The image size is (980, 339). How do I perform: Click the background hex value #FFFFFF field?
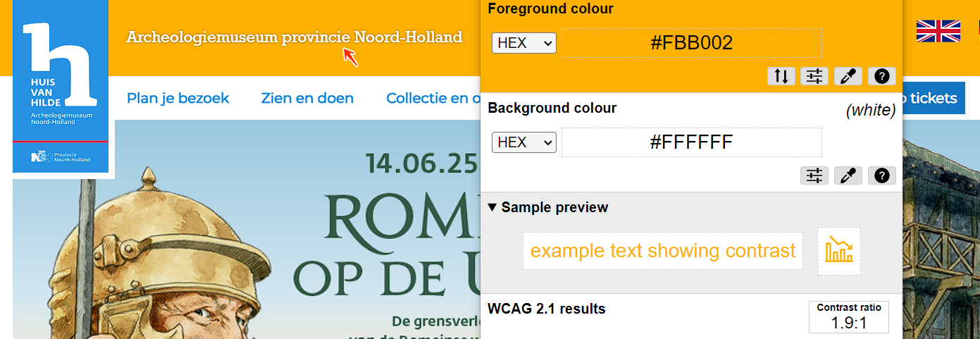(x=691, y=142)
